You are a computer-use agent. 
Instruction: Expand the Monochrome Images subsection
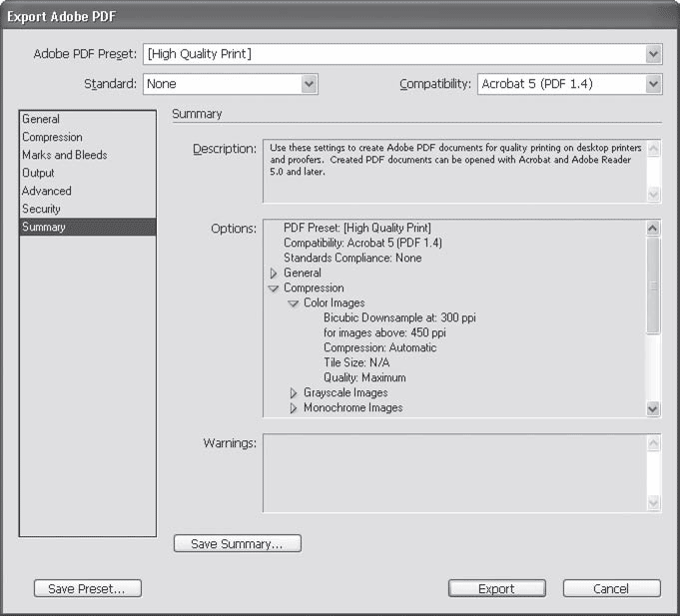pyautogui.click(x=294, y=408)
